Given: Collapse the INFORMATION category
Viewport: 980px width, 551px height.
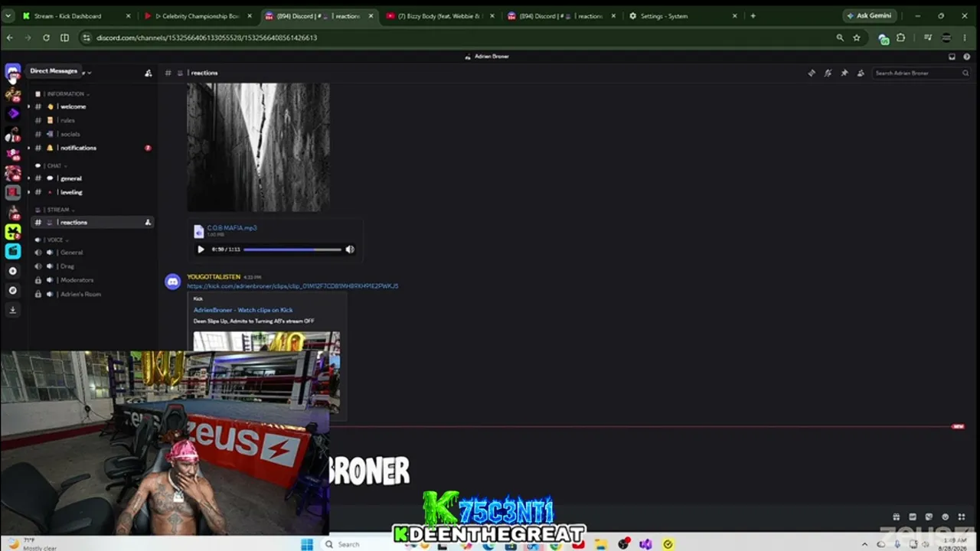Looking at the screenshot, I should tap(64, 94).
